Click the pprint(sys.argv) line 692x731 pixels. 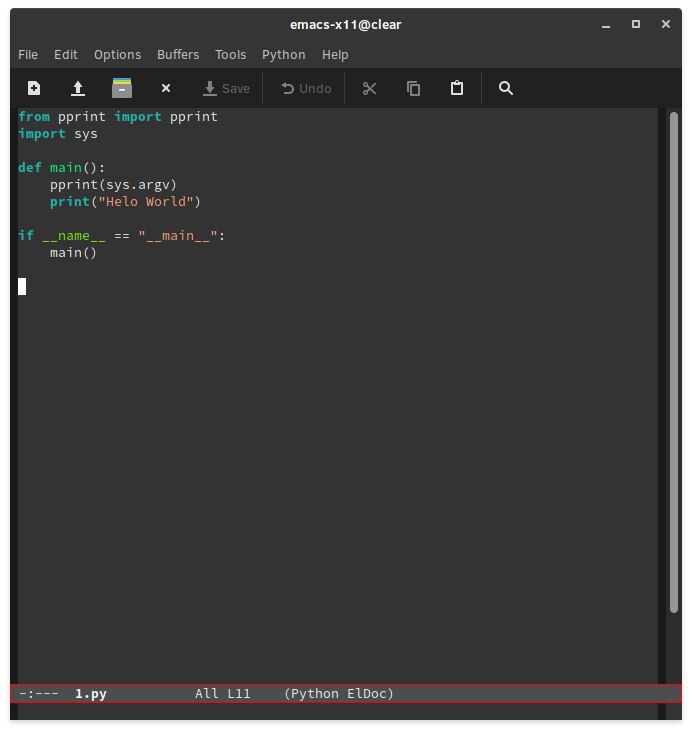113,185
